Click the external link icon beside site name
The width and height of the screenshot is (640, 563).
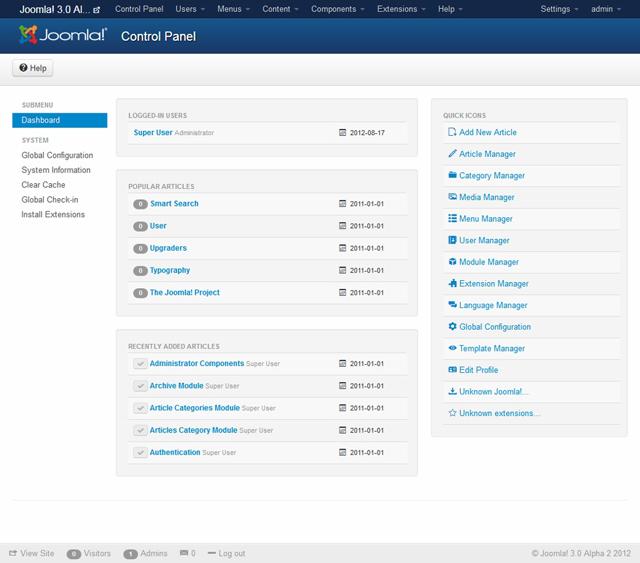(x=96, y=10)
